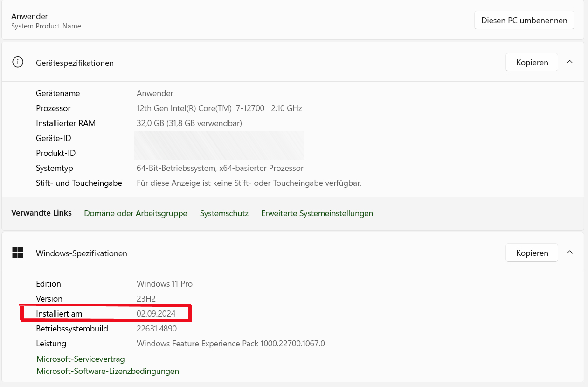
Task: Click the Anwender title at top
Action: (x=29, y=16)
